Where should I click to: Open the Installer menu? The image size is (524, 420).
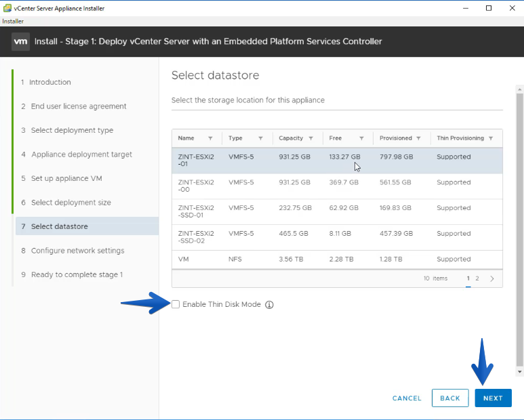point(13,22)
